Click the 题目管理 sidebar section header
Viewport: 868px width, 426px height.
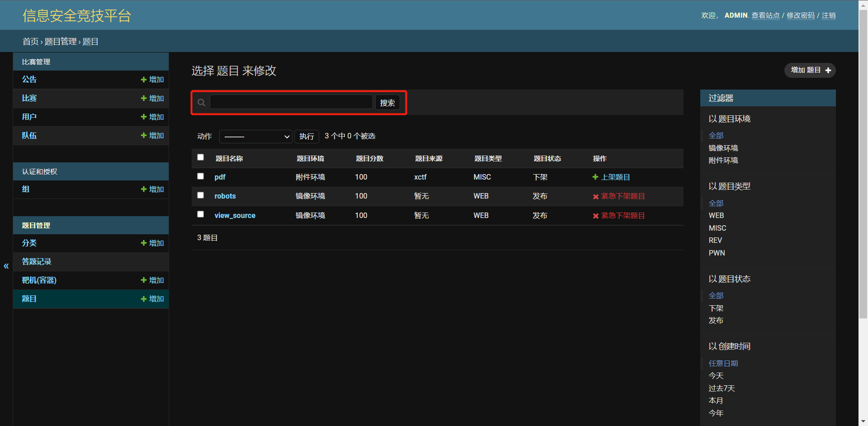[x=36, y=225]
